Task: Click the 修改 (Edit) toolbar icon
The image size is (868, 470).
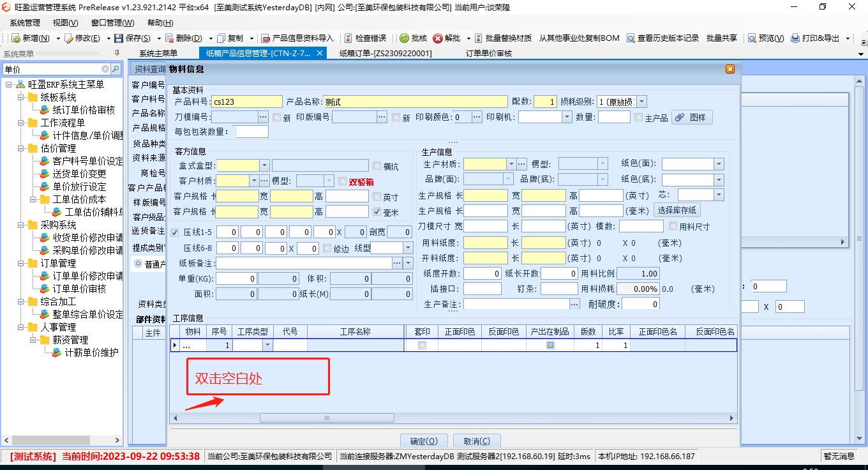Action: tap(69, 38)
